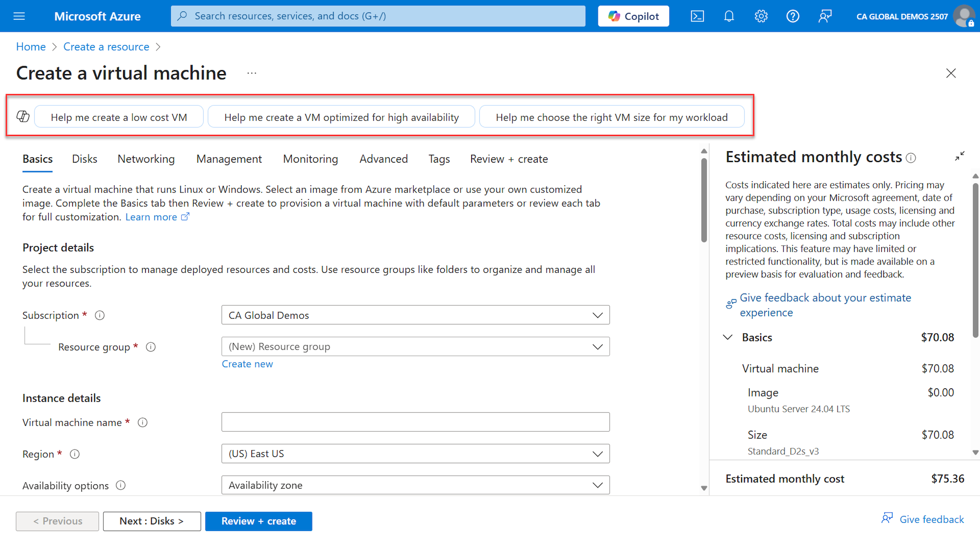This screenshot has height=551, width=980.
Task: Click the blue Review + create button
Action: [x=259, y=521]
